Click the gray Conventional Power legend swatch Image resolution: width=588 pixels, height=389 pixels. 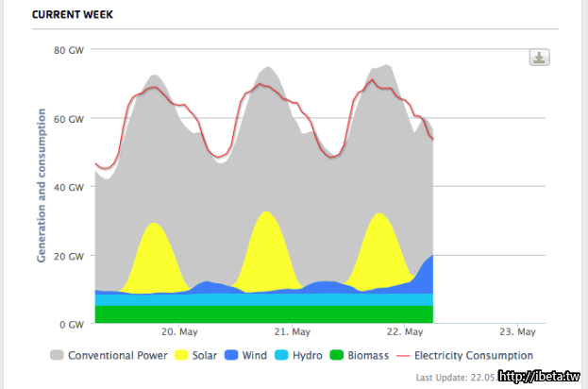coord(56,356)
